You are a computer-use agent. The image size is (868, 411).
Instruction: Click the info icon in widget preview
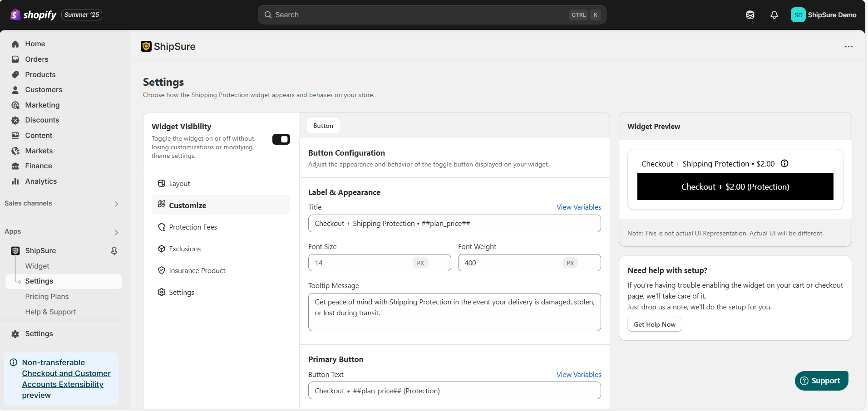click(784, 164)
